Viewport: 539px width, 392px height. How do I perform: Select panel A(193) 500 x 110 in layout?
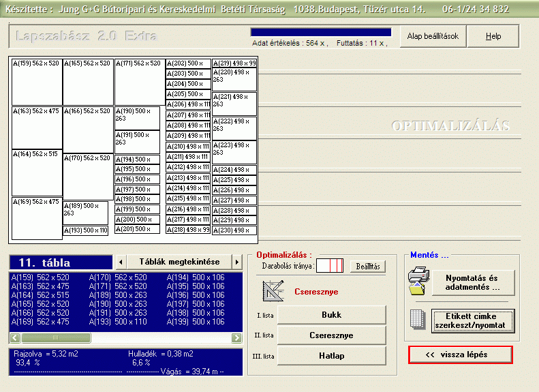click(86, 230)
